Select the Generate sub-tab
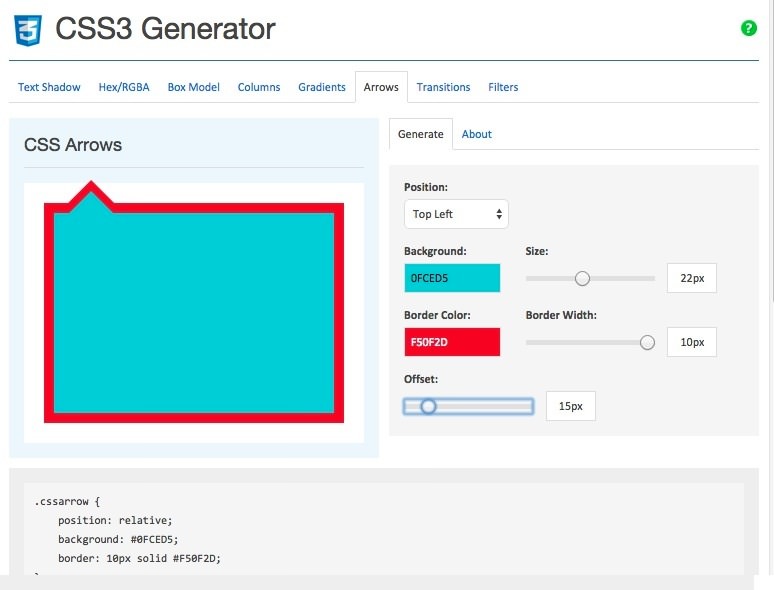 [x=421, y=134]
